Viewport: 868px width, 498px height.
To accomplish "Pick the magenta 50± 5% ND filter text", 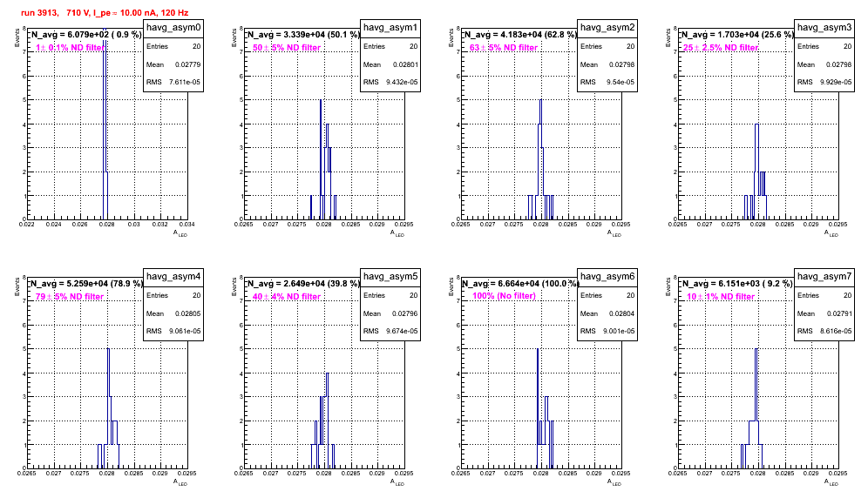I will pos(287,48).
